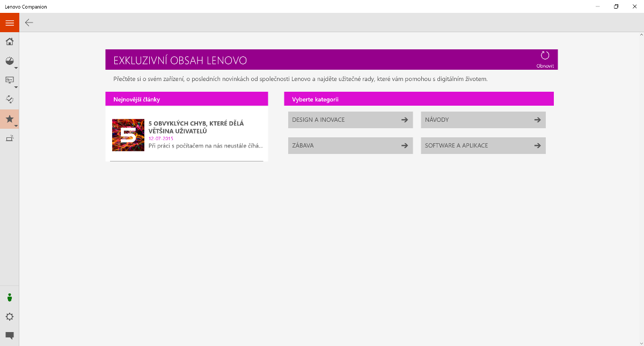
Task: Open Software a Aplikace category
Action: (483, 145)
